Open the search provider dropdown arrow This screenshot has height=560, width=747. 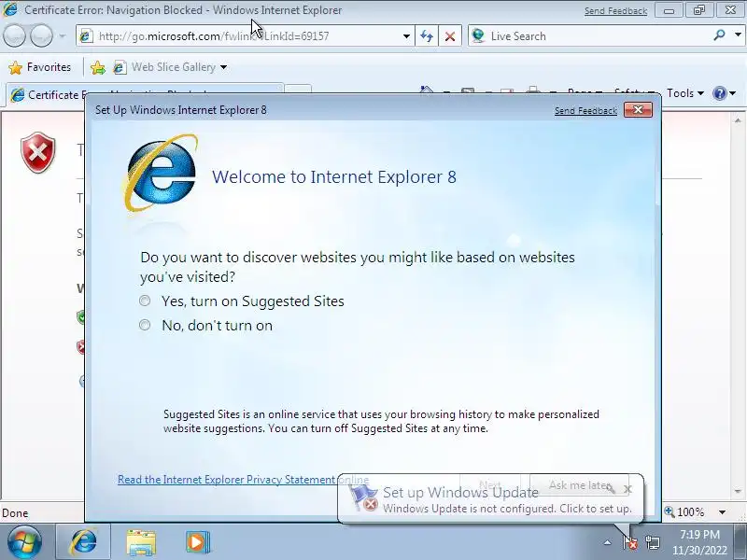pos(738,35)
